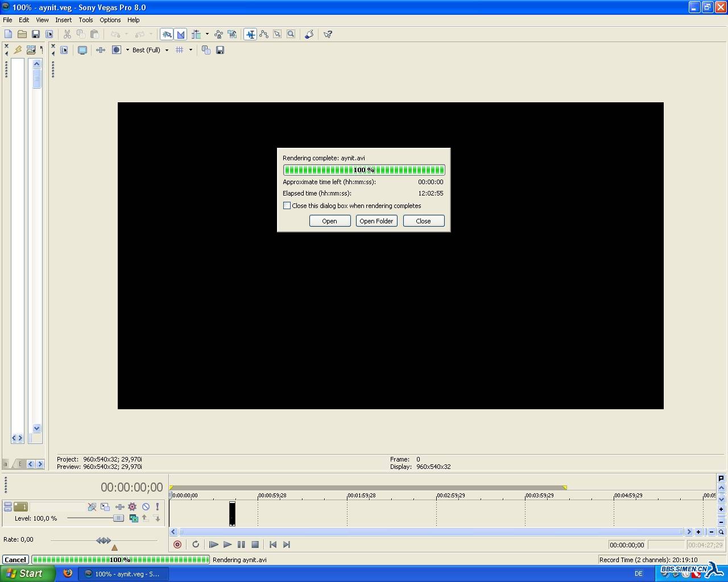
Task: Open the Tools menu
Action: click(x=86, y=20)
